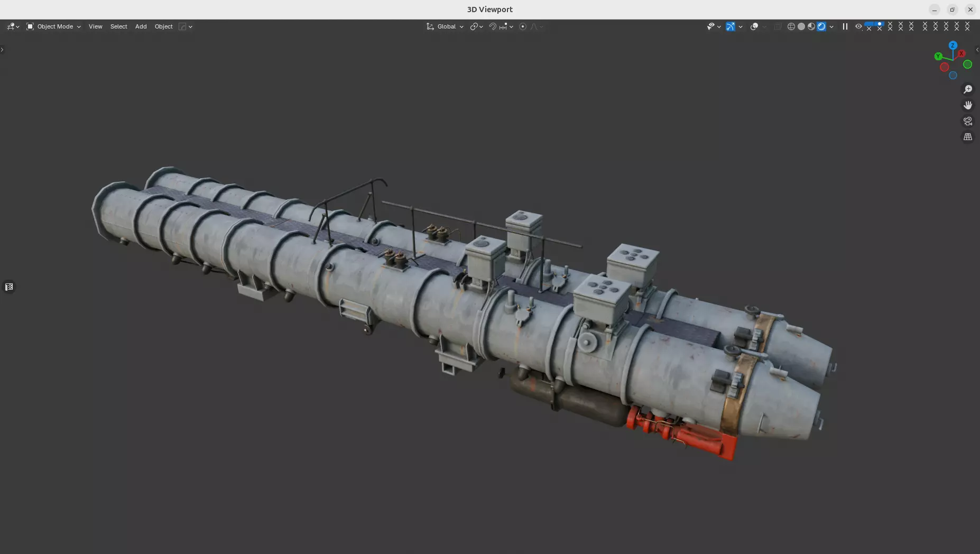Open the Global transform orientation dropdown
The height and width of the screenshot is (554, 980).
[x=445, y=26]
